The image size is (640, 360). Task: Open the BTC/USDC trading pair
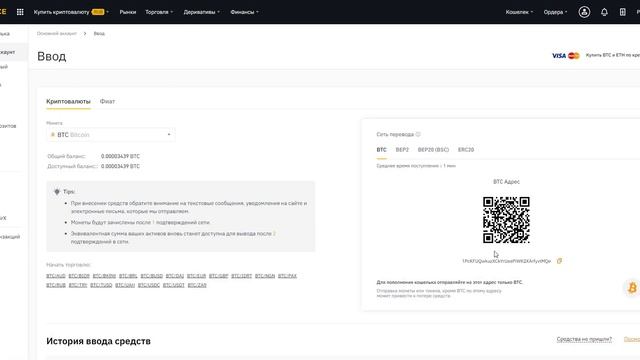[x=149, y=285]
